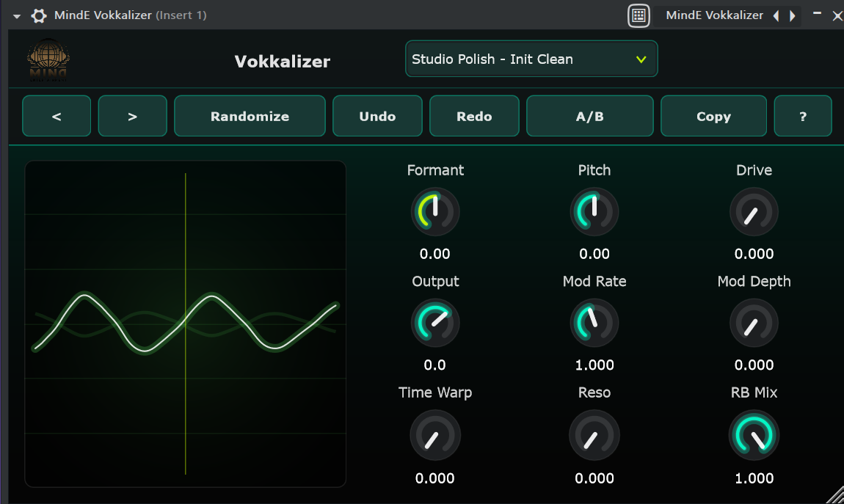
Task: Click the Mind globe logo
Action: [48, 59]
